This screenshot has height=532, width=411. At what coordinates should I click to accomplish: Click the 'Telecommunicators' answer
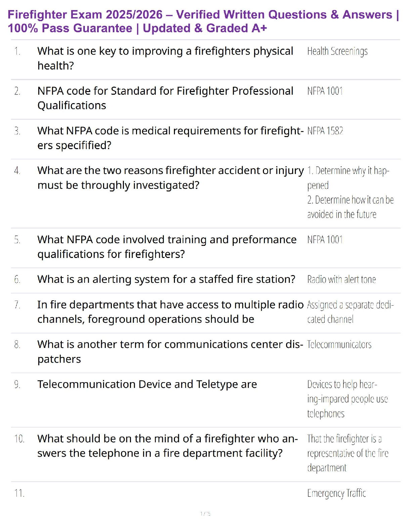tap(339, 345)
